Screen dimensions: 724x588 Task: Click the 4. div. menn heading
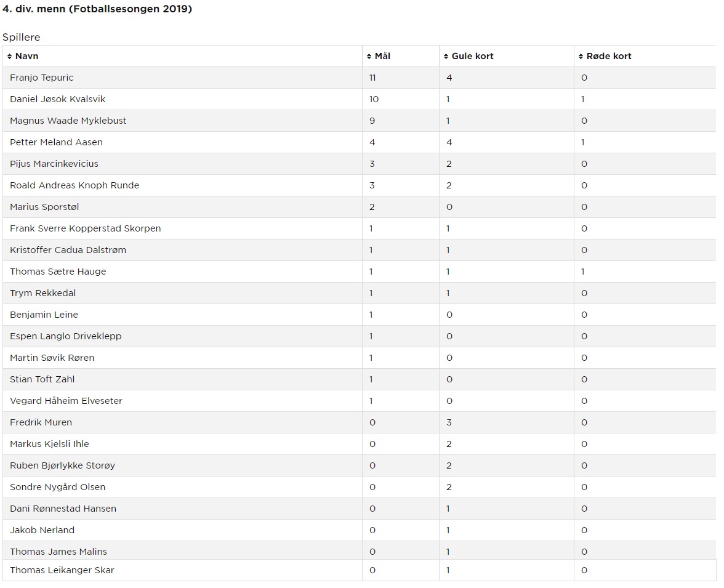pyautogui.click(x=97, y=9)
